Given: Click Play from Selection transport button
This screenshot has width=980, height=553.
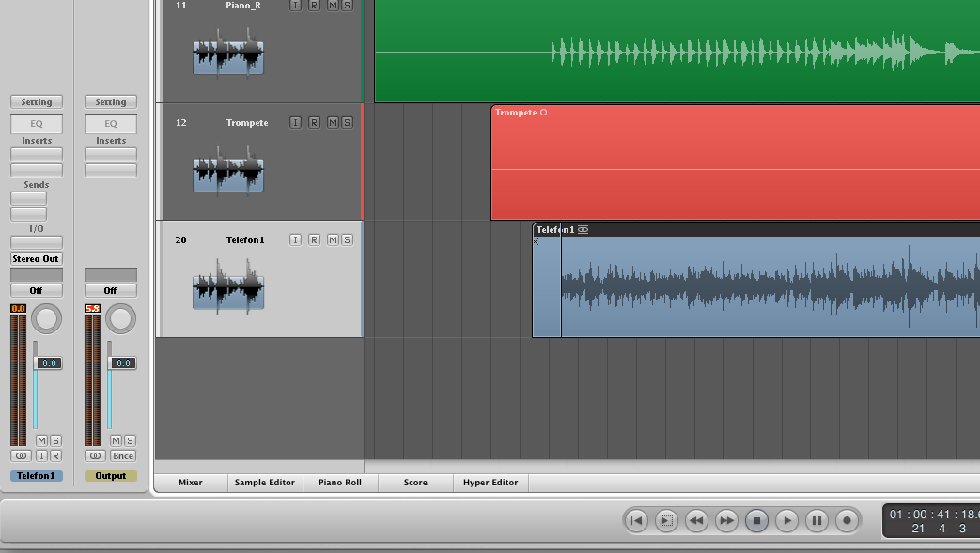Looking at the screenshot, I should click(666, 520).
